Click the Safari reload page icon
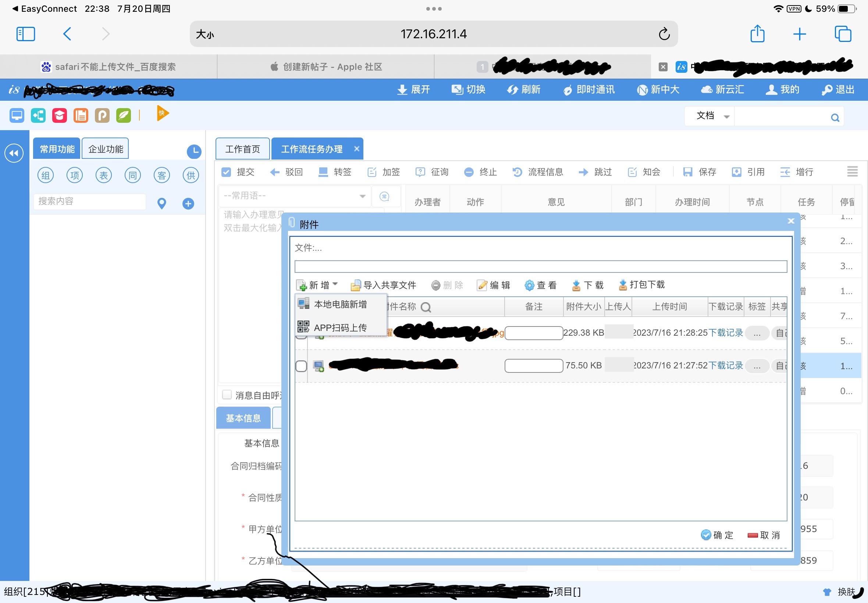The image size is (868, 603). pyautogui.click(x=664, y=34)
